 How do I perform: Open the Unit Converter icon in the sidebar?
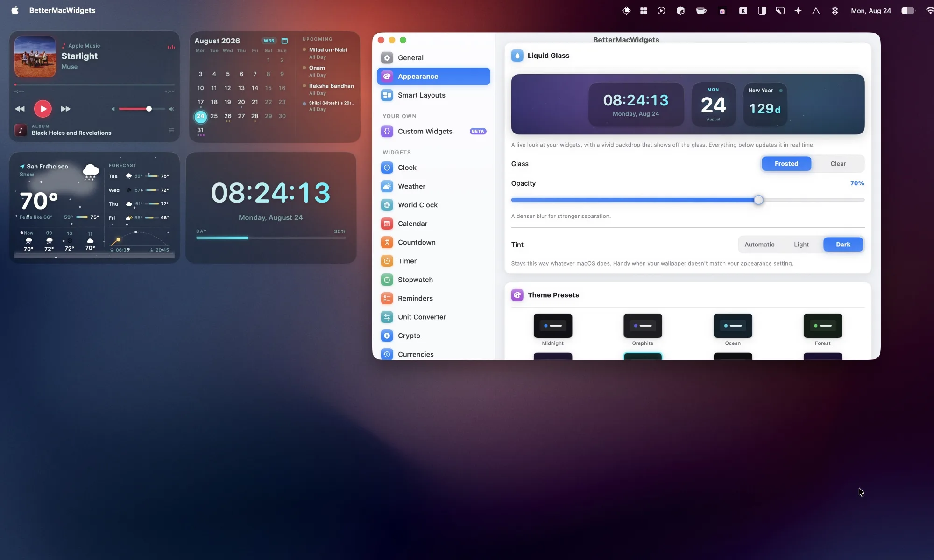(387, 317)
